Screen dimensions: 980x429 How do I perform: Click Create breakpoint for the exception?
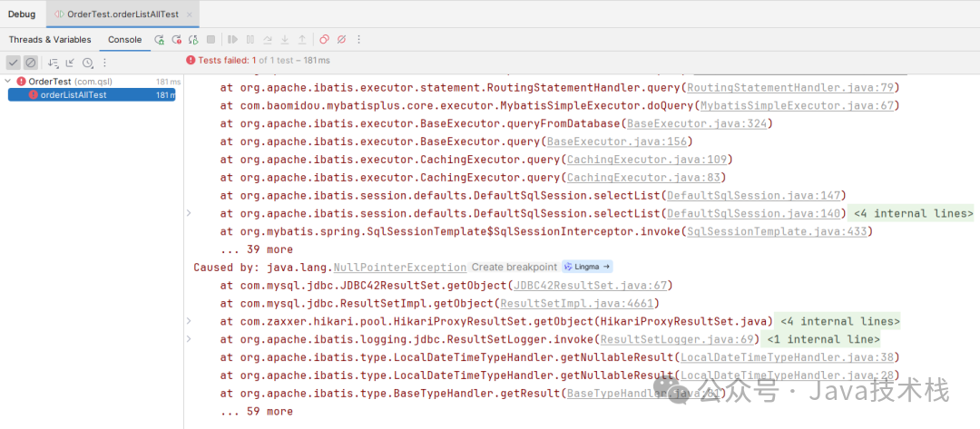coord(514,267)
